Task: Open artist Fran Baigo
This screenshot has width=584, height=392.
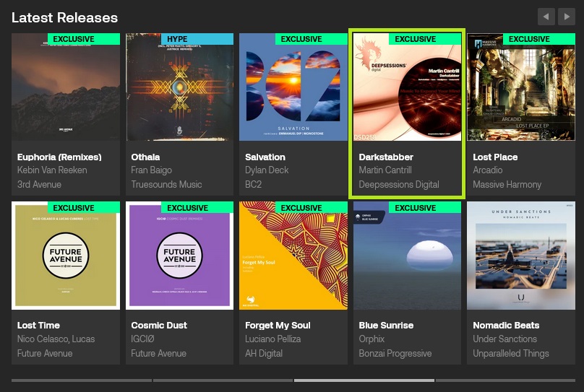Action: (x=151, y=170)
